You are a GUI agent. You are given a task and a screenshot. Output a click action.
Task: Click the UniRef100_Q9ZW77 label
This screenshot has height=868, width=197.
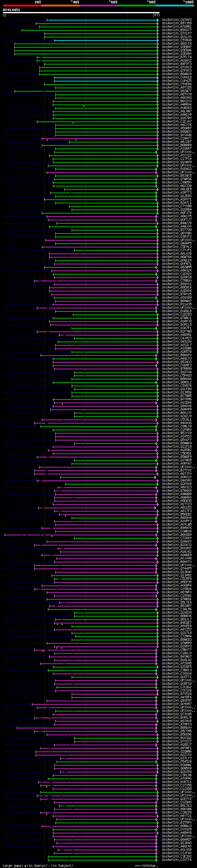[177, 91]
